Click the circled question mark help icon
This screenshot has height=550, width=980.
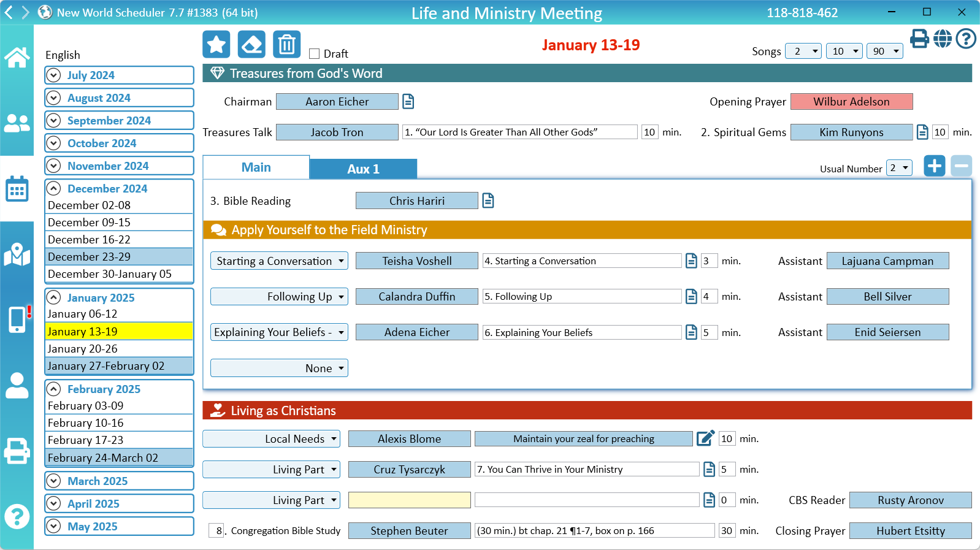point(966,39)
